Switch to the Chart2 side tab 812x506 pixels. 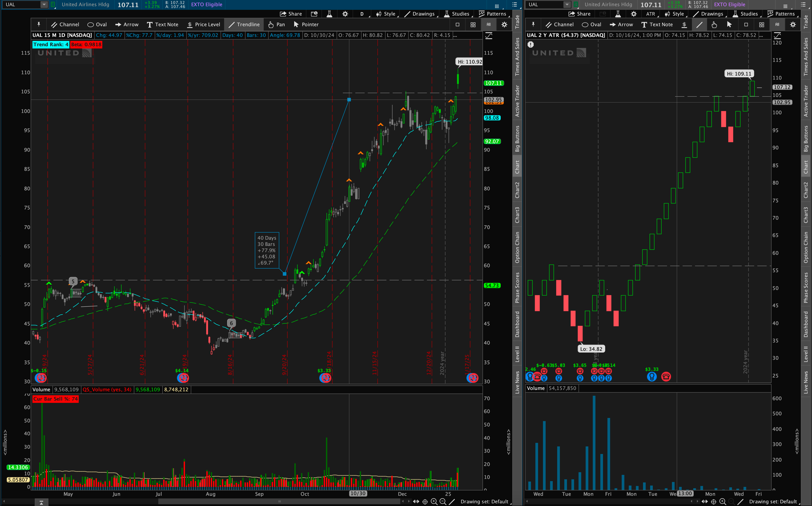click(x=517, y=190)
